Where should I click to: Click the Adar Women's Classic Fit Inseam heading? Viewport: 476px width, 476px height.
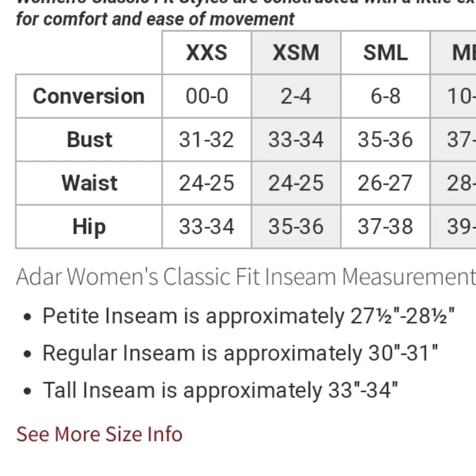coord(246,277)
